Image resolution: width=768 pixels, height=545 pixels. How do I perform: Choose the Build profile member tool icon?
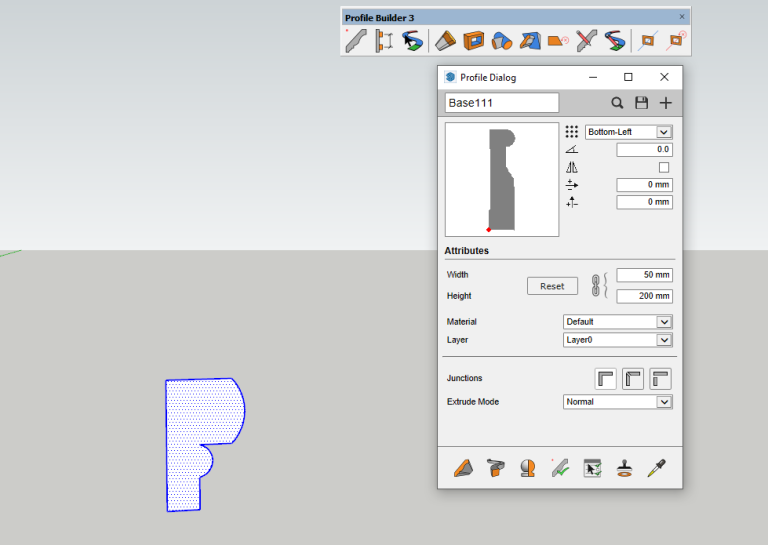(445, 41)
